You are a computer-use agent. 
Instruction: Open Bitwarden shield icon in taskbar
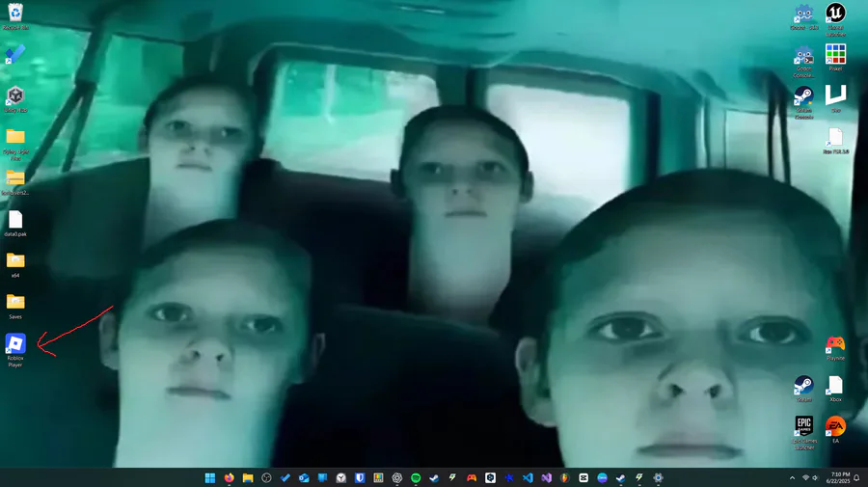click(x=360, y=477)
